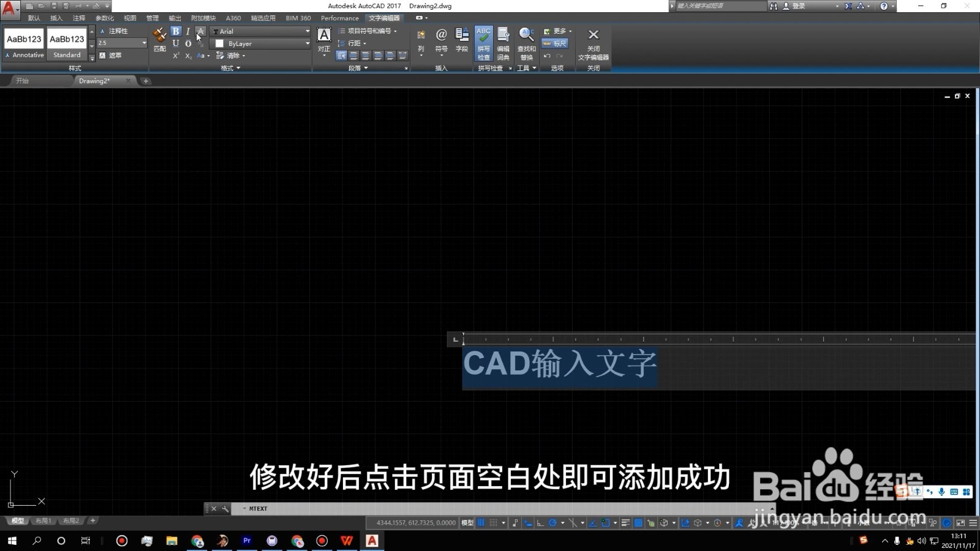Screen dimensions: 980x551
Task: Switch to the Annotate (注释) ribbon tab
Action: (79, 18)
